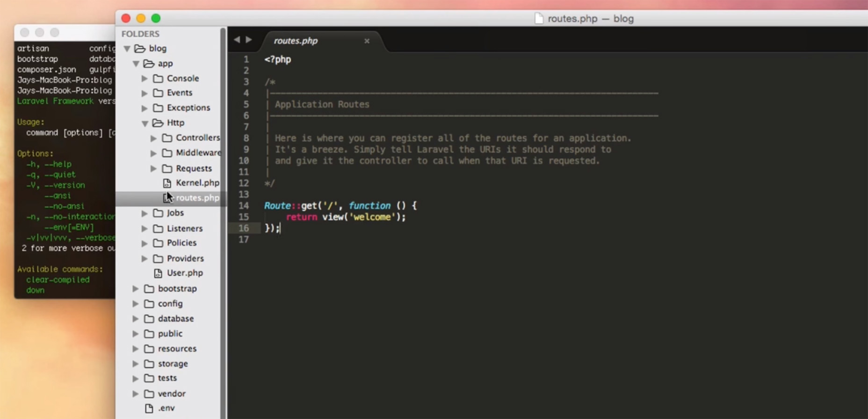Open User.php in the sidebar
The width and height of the screenshot is (868, 419).
(x=185, y=272)
